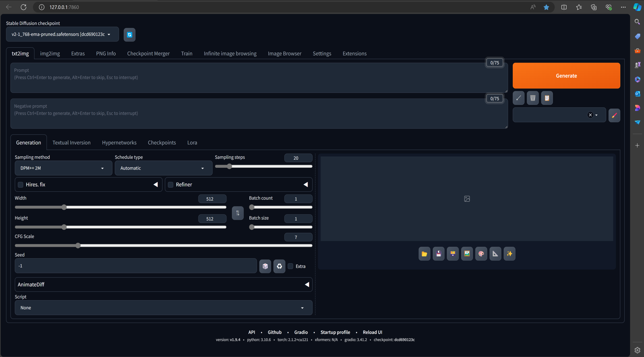
Task: Adjust the Sampling steps slider
Action: click(x=263, y=167)
